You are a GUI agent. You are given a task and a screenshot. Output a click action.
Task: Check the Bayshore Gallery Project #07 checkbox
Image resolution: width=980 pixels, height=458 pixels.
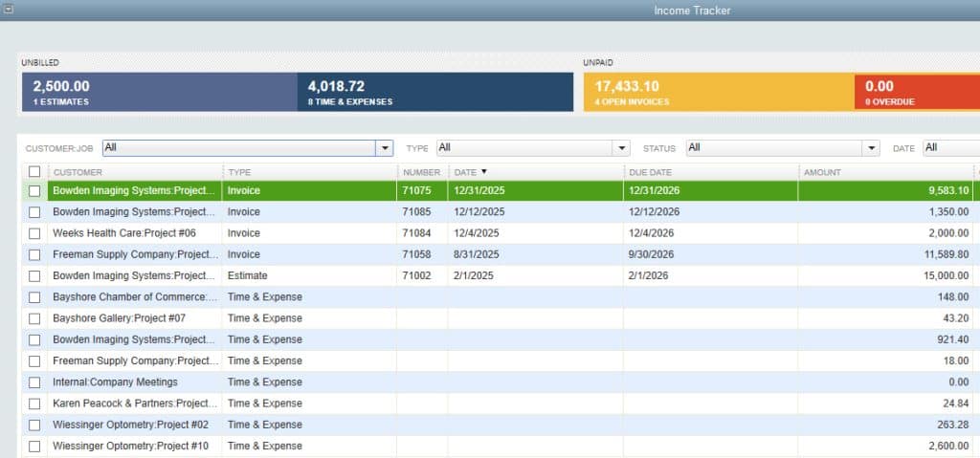tap(34, 318)
